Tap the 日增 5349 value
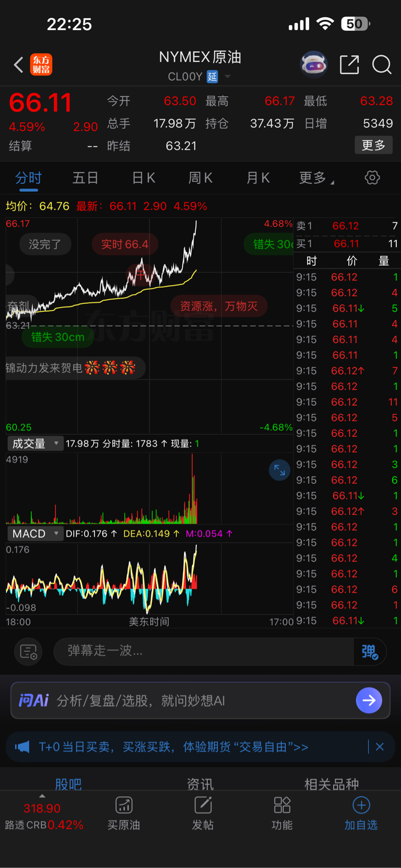The width and height of the screenshot is (401, 868). point(378,124)
